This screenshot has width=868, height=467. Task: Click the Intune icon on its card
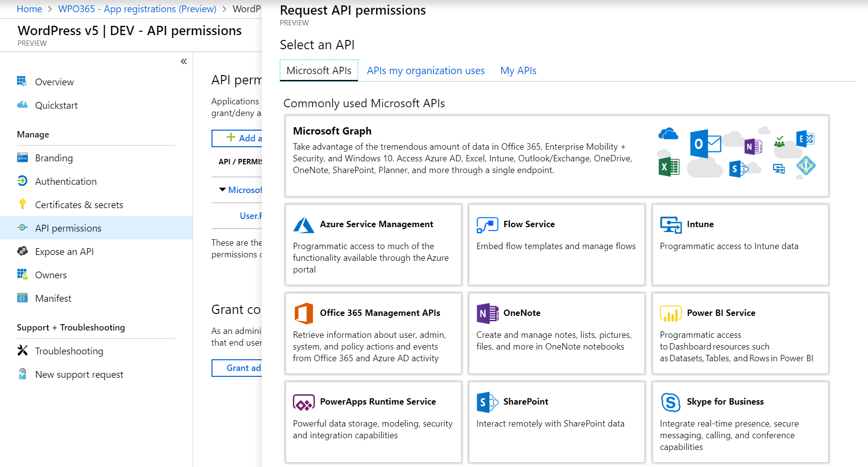click(671, 225)
